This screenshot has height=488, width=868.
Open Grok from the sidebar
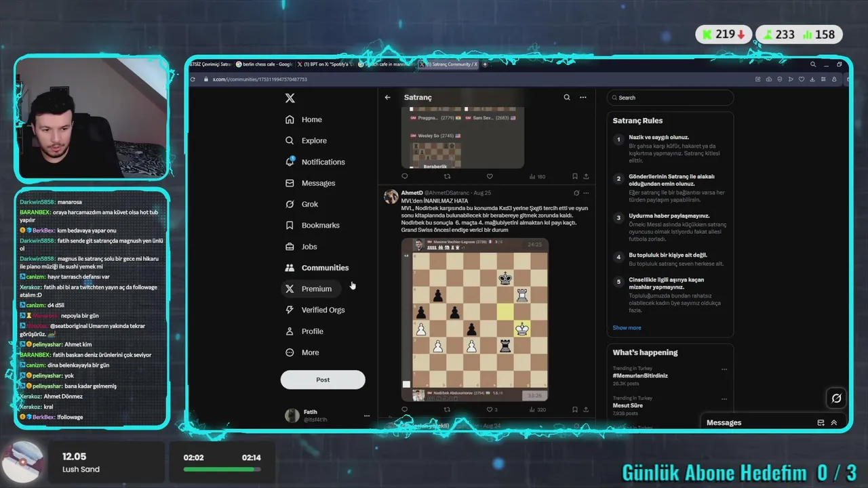pyautogui.click(x=301, y=204)
